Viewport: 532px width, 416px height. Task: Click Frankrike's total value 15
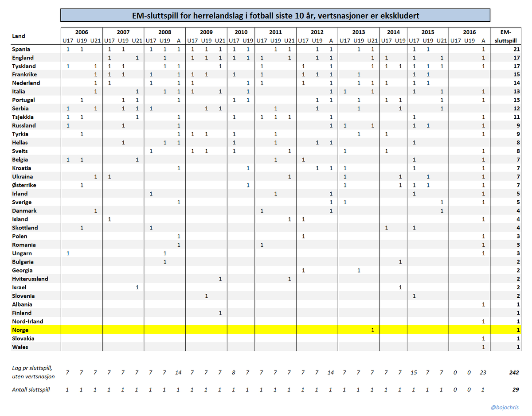pos(516,74)
